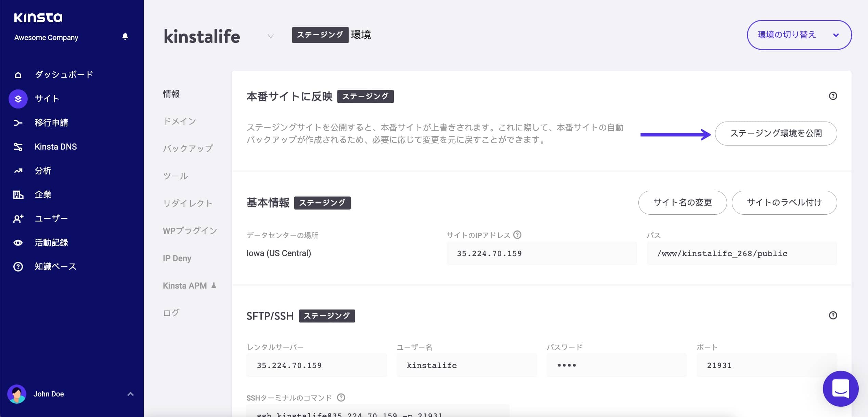Open 活動記録 in sidebar

point(51,243)
